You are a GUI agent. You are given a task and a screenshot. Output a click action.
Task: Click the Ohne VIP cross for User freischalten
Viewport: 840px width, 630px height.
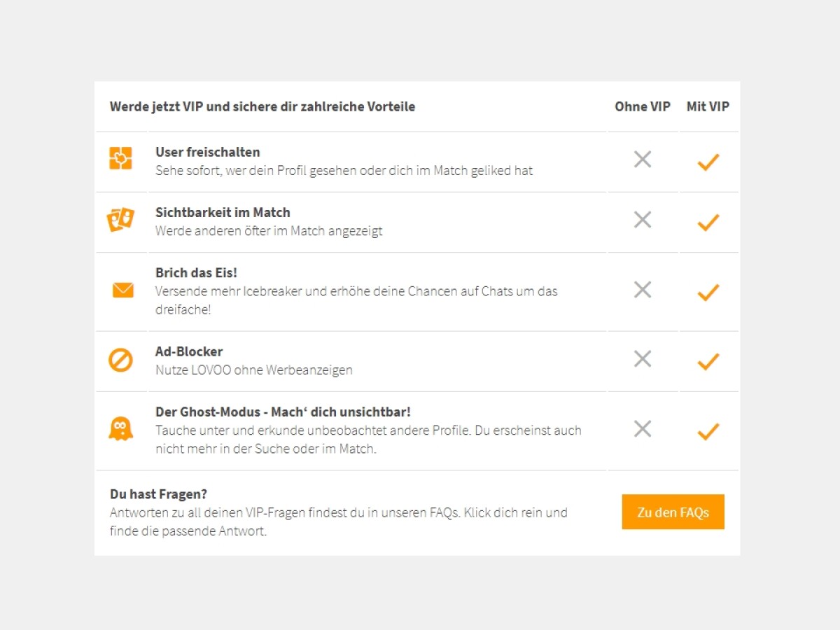coord(642,160)
